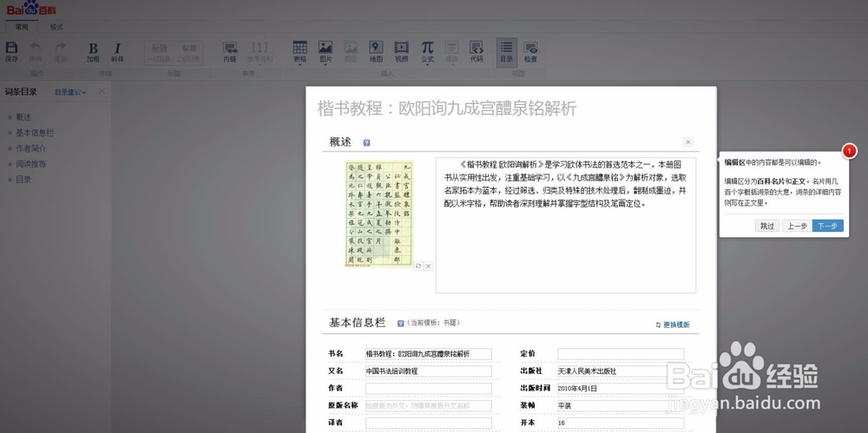Viewport: 868px width, 433px height.
Task: Continue with 下一步 button
Action: 828,226
